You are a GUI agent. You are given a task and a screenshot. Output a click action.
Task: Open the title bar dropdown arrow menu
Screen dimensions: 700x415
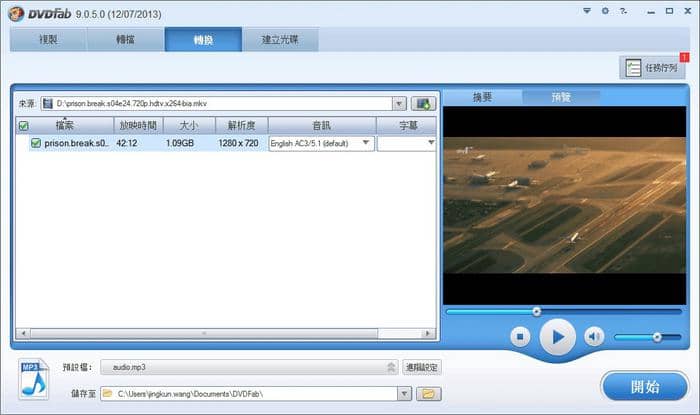pos(587,11)
